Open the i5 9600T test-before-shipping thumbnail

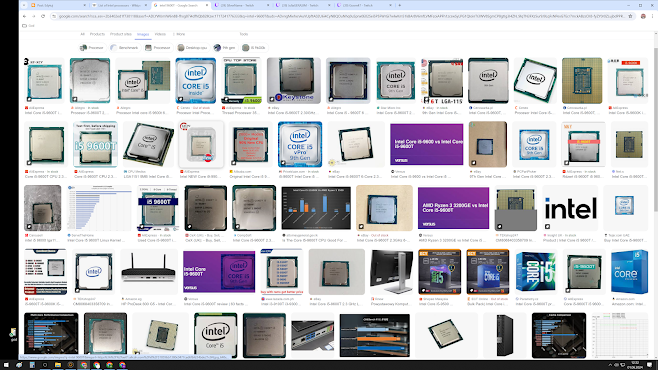tap(95, 144)
